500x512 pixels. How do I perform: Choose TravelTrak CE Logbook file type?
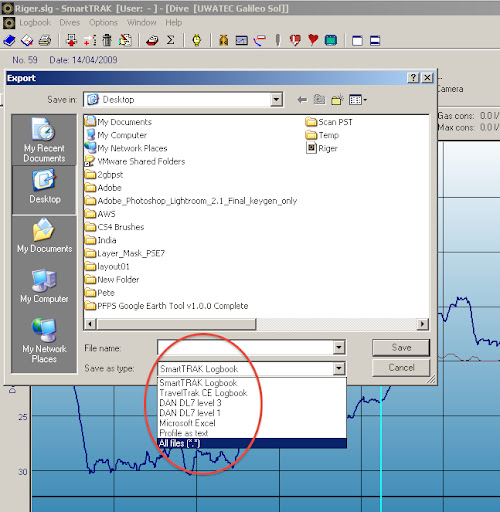(x=252, y=393)
